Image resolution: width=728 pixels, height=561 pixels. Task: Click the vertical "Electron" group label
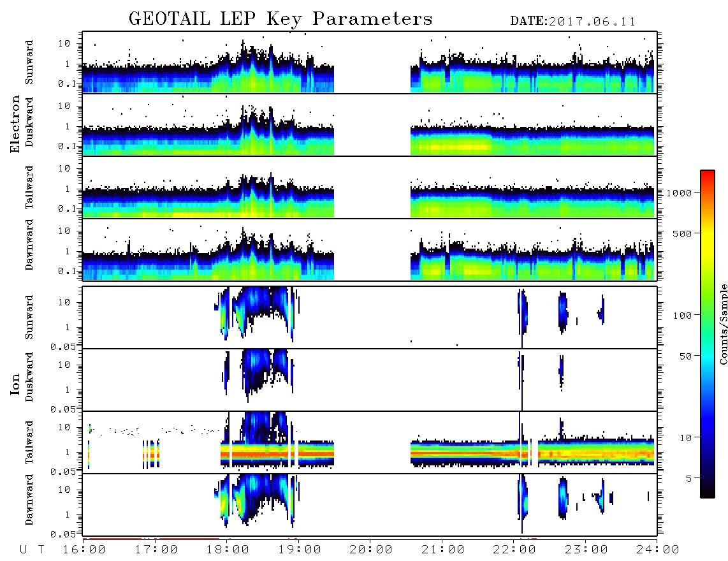pos(15,124)
